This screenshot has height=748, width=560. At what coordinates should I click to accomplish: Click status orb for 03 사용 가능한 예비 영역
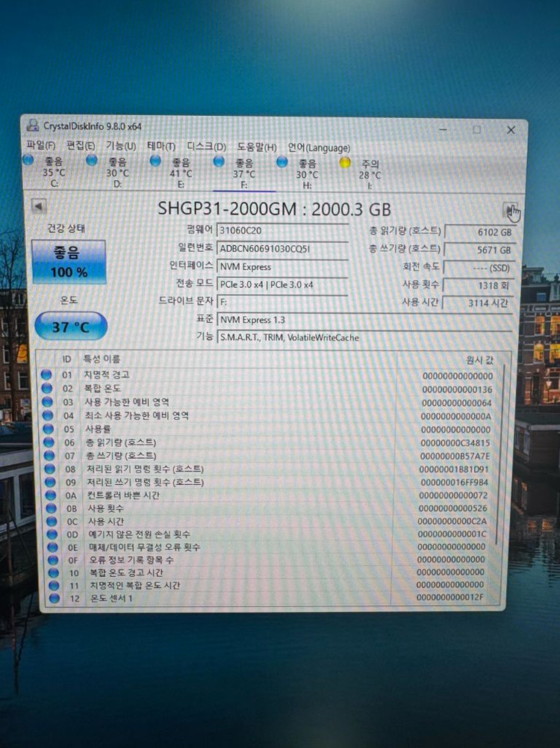click(x=47, y=402)
